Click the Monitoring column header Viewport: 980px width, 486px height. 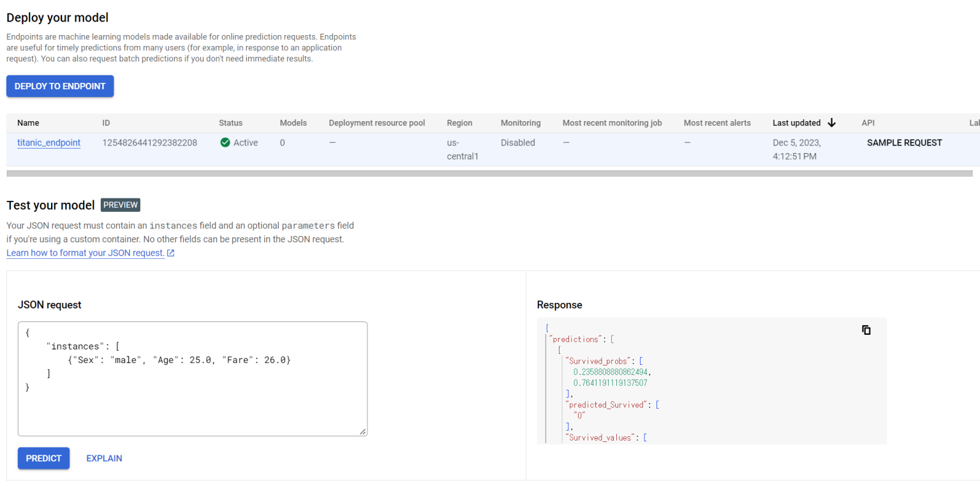(521, 122)
